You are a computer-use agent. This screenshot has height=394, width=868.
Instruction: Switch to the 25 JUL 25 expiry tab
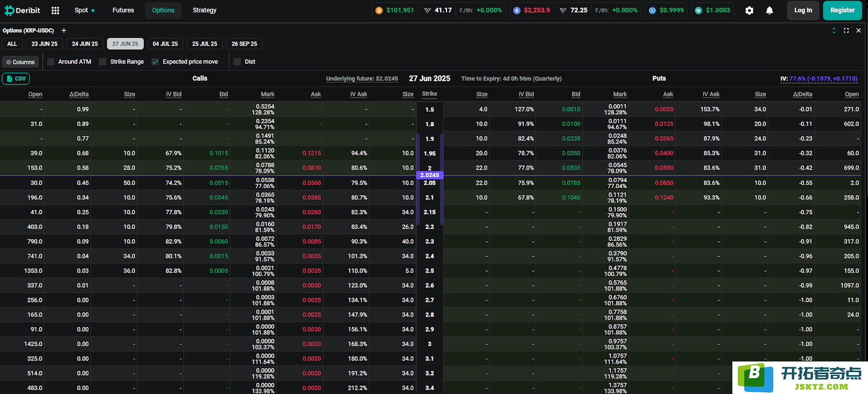point(205,44)
